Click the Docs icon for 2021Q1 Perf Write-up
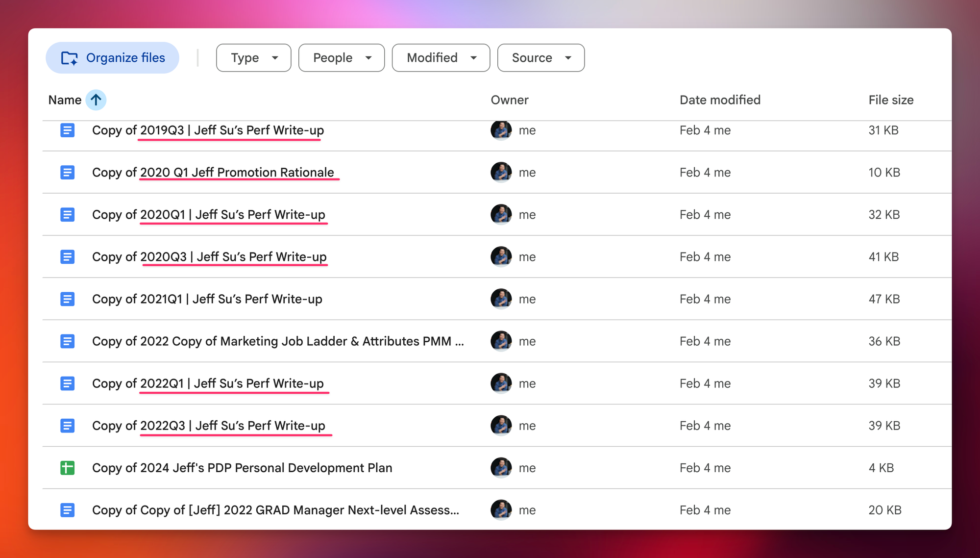 (x=68, y=299)
